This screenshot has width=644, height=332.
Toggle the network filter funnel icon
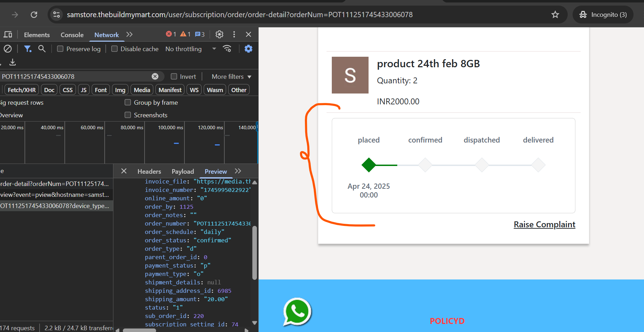(28, 49)
